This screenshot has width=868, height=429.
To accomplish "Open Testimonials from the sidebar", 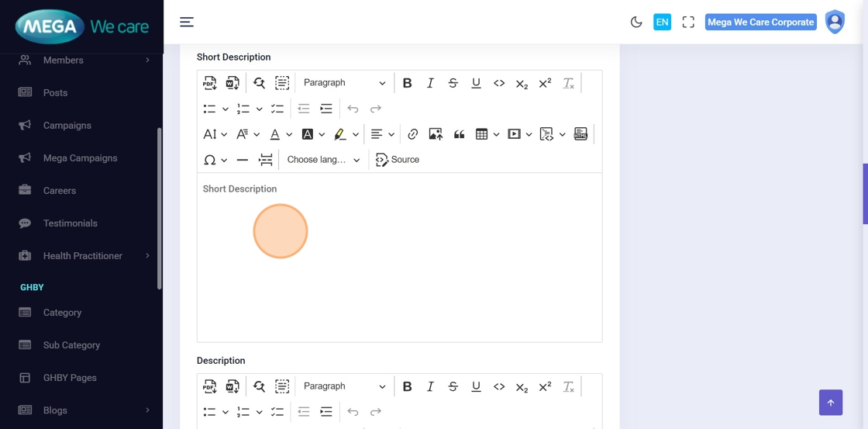I will tap(70, 223).
